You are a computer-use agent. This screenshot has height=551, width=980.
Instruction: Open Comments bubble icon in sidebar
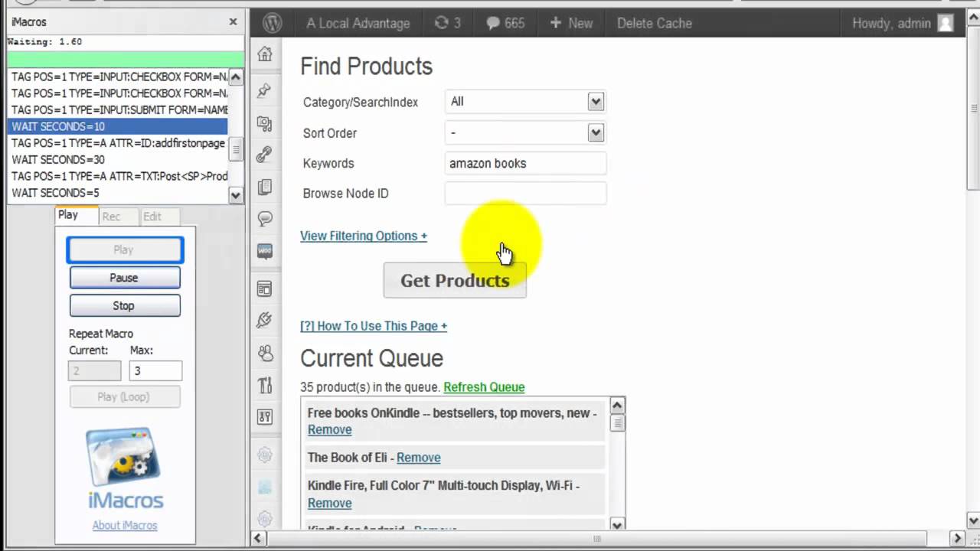(x=265, y=219)
